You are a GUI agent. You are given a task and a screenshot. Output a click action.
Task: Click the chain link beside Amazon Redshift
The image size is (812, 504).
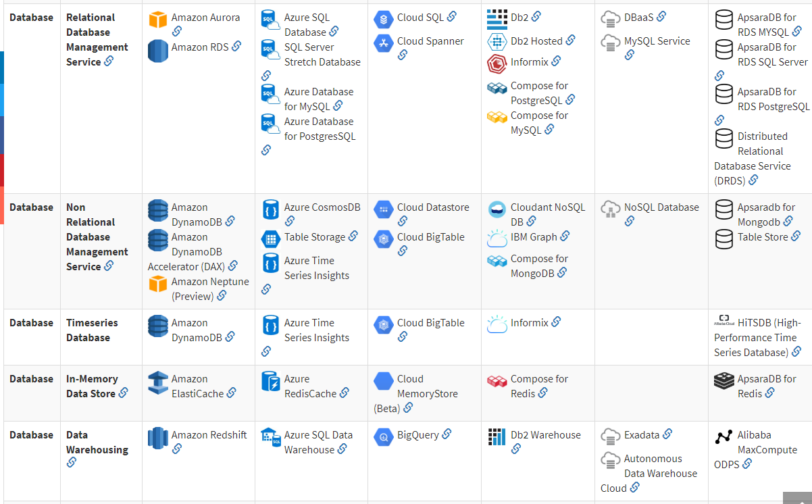point(177,449)
